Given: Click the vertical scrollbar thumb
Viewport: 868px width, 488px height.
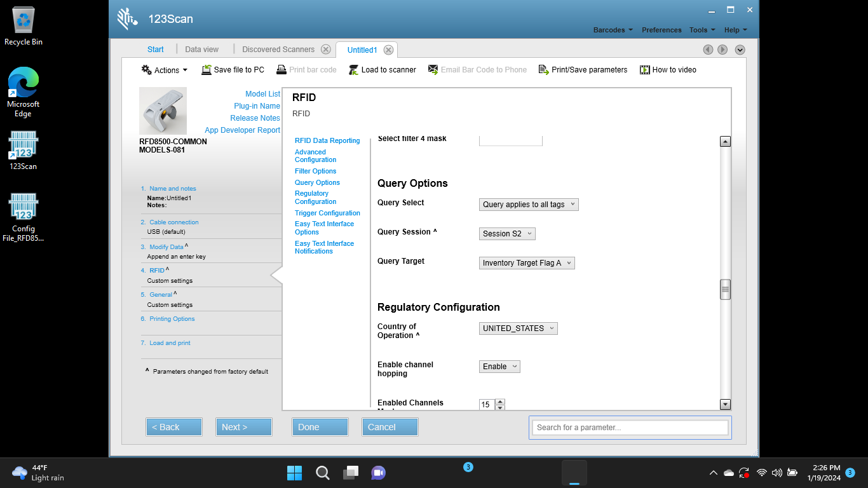Looking at the screenshot, I should [x=725, y=290].
